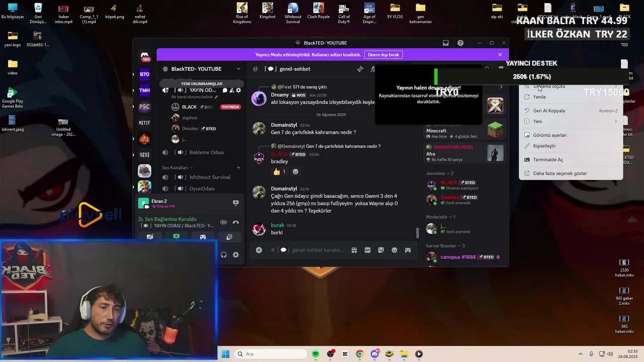
Task: Dismiss the streamer mode banner
Action: 500,54
